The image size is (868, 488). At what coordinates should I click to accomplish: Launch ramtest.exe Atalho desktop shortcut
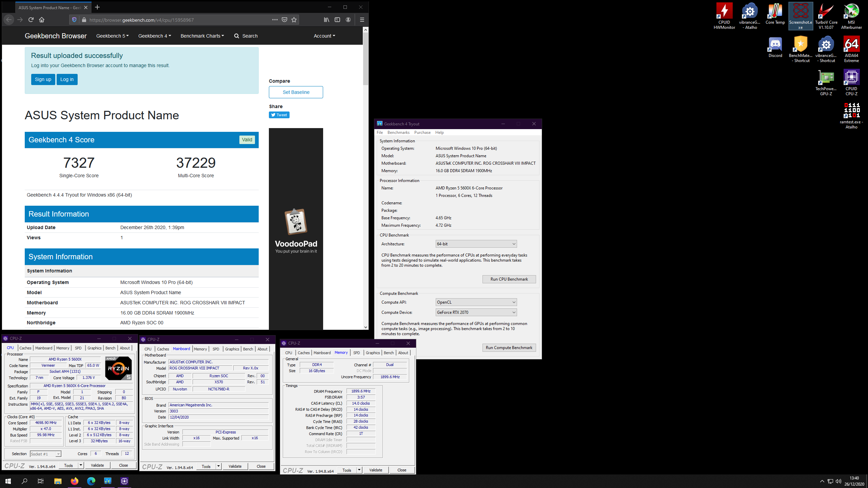point(851,116)
